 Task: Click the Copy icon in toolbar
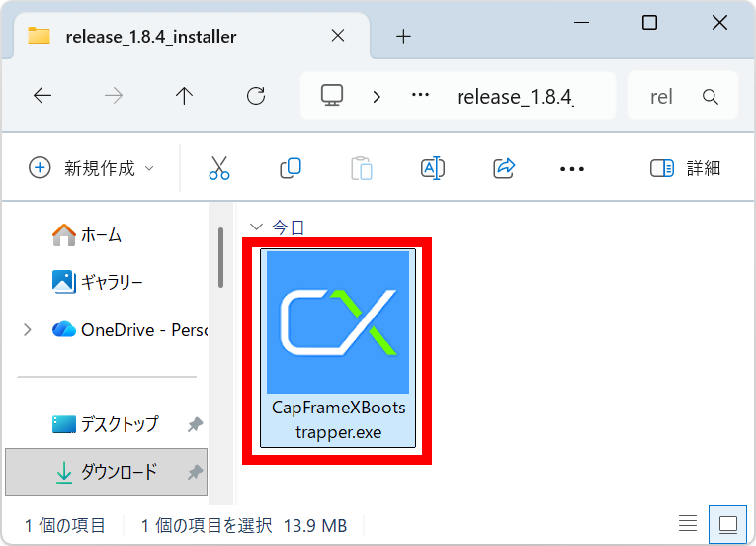(x=291, y=168)
